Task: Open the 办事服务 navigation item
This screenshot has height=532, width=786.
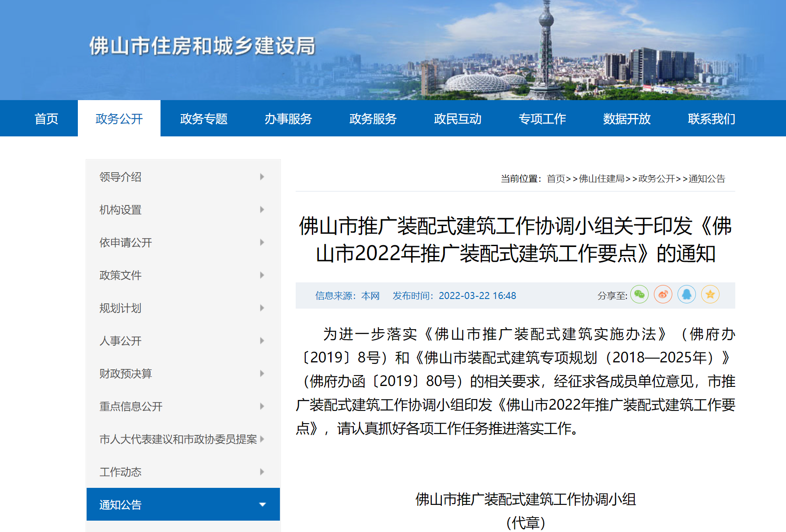Action: coord(288,118)
